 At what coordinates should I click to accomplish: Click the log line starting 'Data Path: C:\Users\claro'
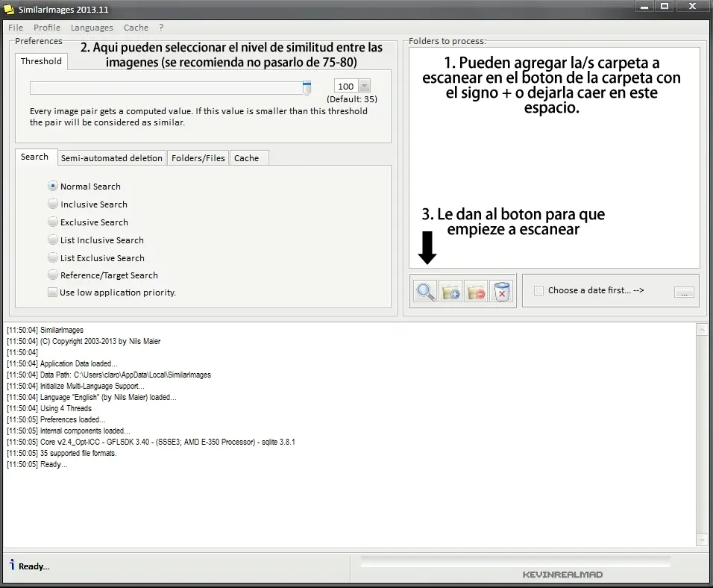[109, 375]
